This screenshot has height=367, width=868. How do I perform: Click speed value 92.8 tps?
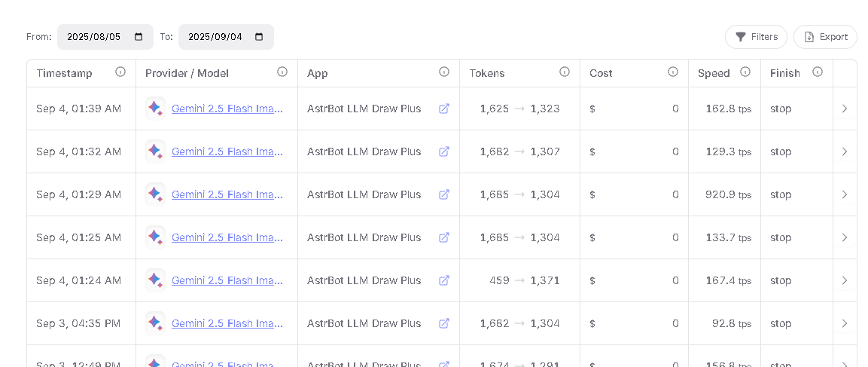pyautogui.click(x=732, y=323)
